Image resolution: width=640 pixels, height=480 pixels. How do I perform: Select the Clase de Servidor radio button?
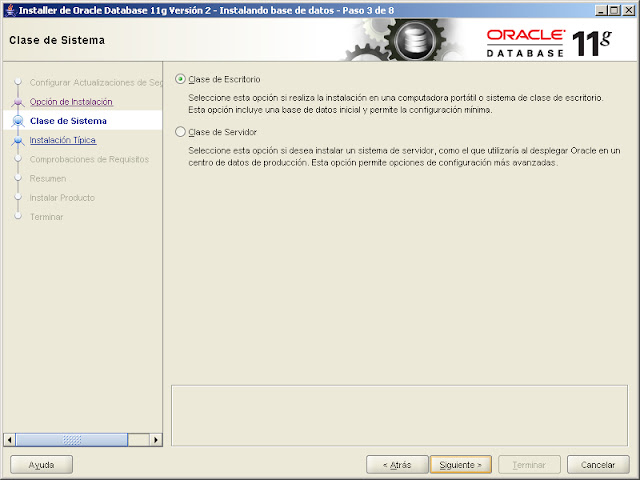[180, 132]
